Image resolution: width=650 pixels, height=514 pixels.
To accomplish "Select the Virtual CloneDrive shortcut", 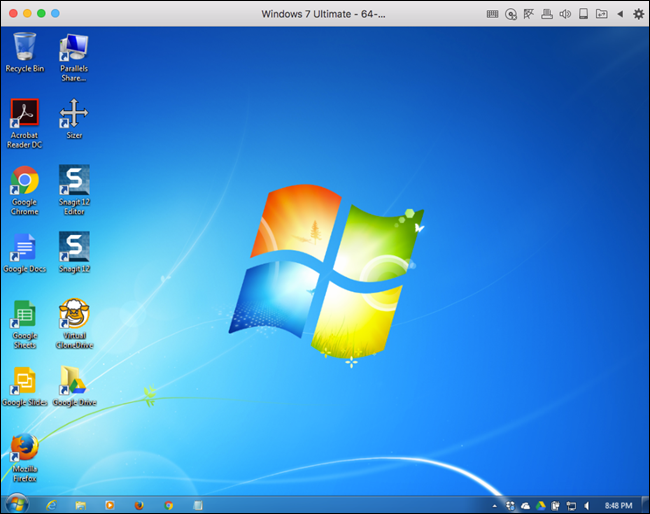I will 74,324.
